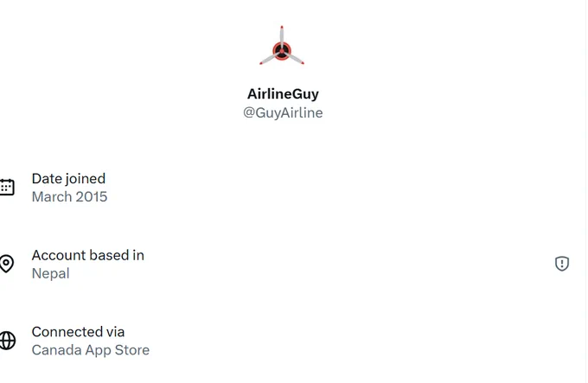Click the globe icon next to Connected via
The image size is (588, 383).
point(7,341)
